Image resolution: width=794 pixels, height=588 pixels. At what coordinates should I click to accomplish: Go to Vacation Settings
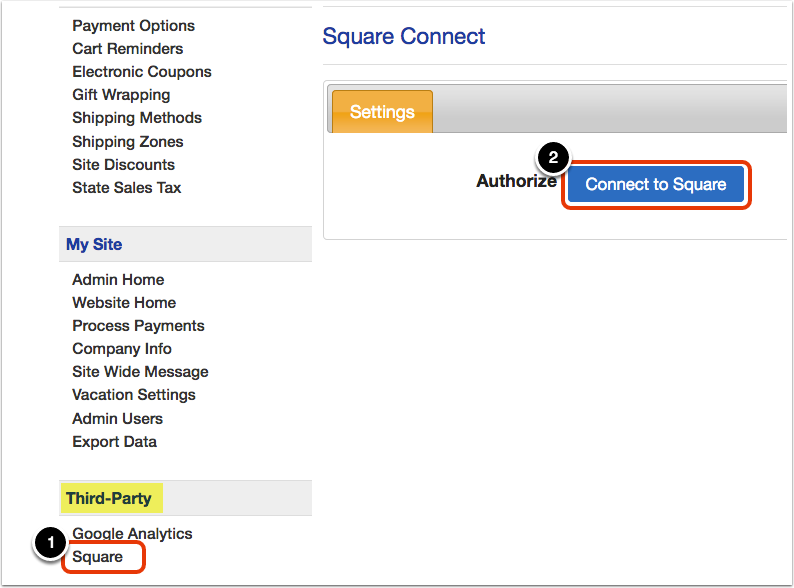(134, 395)
